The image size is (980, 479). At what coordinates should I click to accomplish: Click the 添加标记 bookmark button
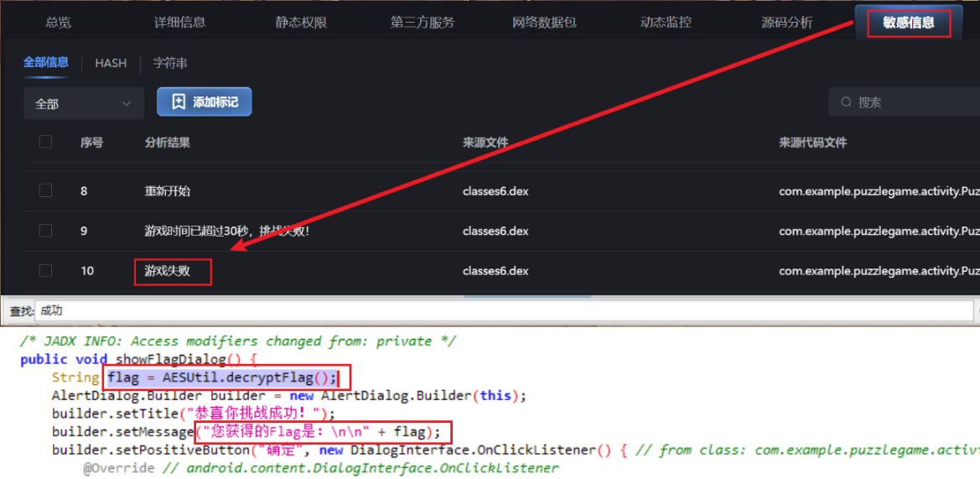[204, 102]
